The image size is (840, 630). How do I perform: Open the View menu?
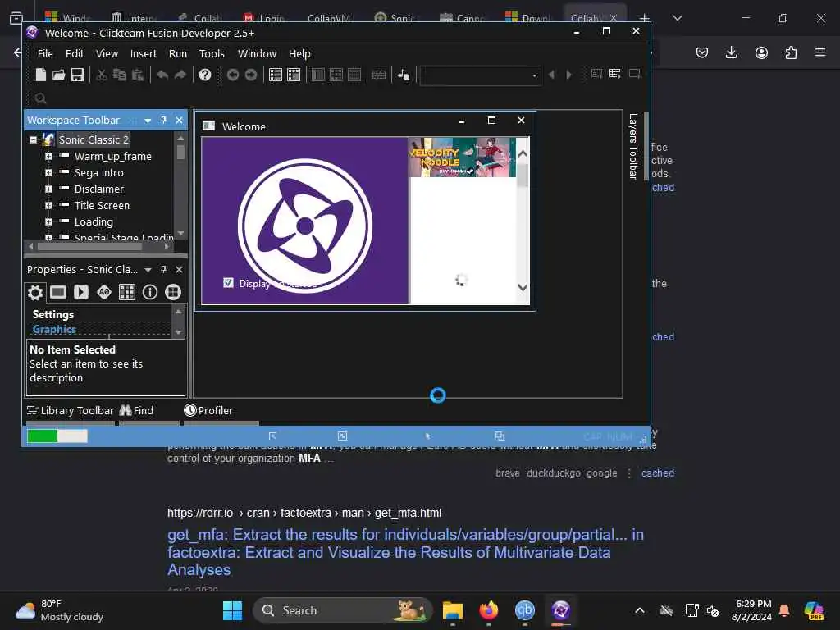click(x=107, y=53)
